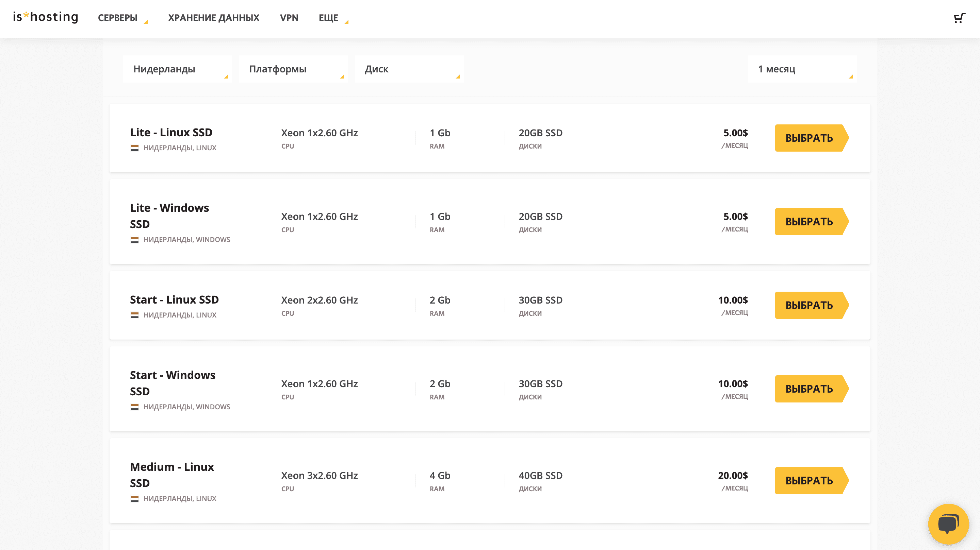Open the Хранение данных menu item

point(213,18)
